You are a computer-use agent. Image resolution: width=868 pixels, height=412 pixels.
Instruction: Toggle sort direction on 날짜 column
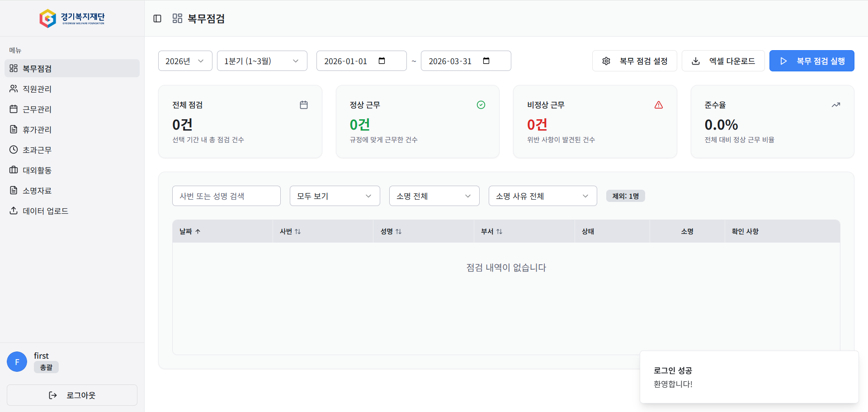(x=189, y=231)
